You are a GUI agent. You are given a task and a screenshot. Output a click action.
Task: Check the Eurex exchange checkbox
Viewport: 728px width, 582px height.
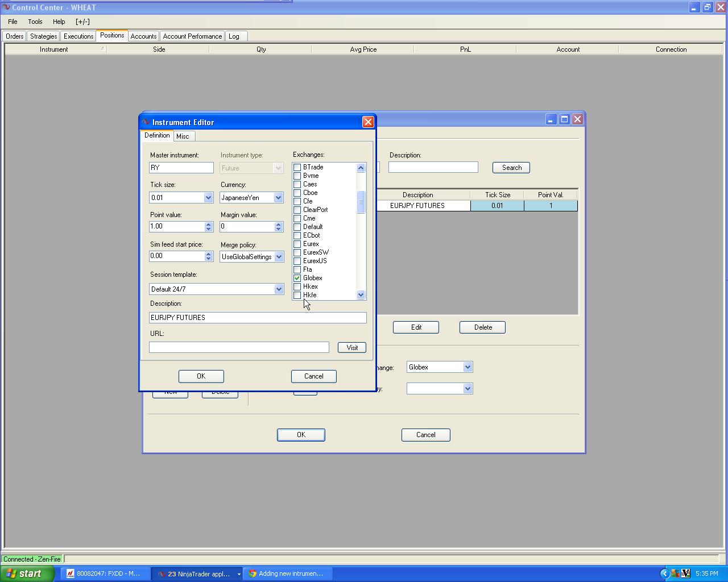coord(297,244)
